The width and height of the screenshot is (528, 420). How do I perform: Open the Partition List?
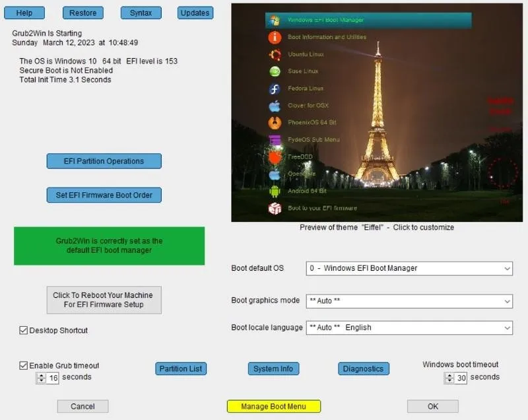click(181, 368)
